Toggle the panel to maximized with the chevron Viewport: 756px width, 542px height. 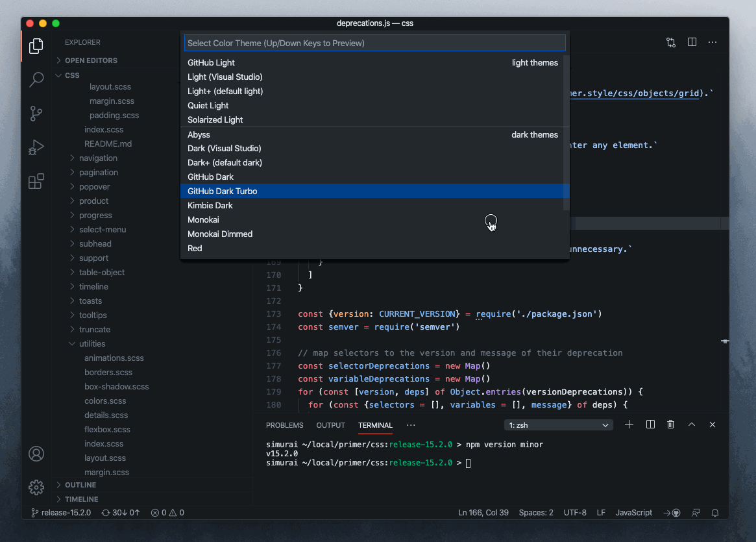pyautogui.click(x=692, y=425)
